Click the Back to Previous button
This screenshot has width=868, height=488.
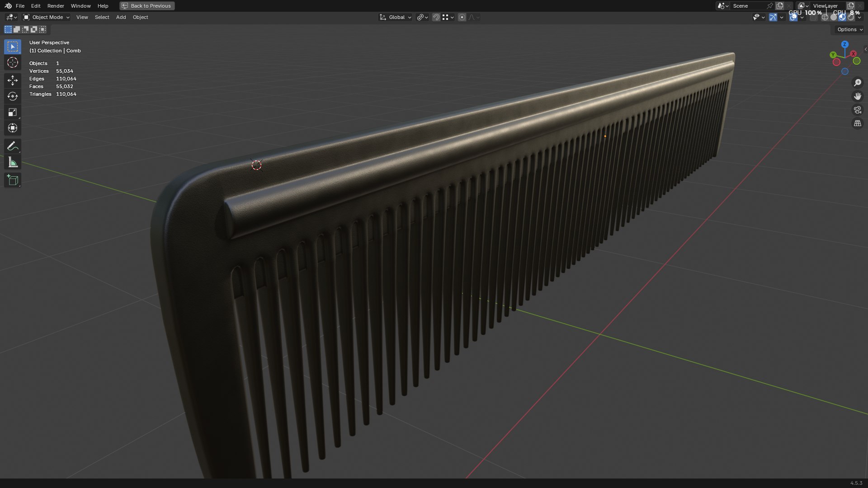(x=147, y=6)
